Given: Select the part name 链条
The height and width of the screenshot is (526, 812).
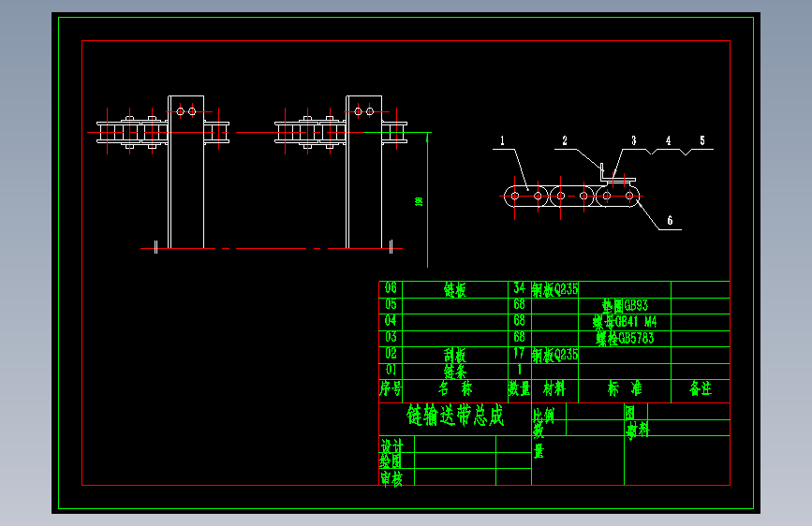Looking at the screenshot, I should click(x=455, y=372).
